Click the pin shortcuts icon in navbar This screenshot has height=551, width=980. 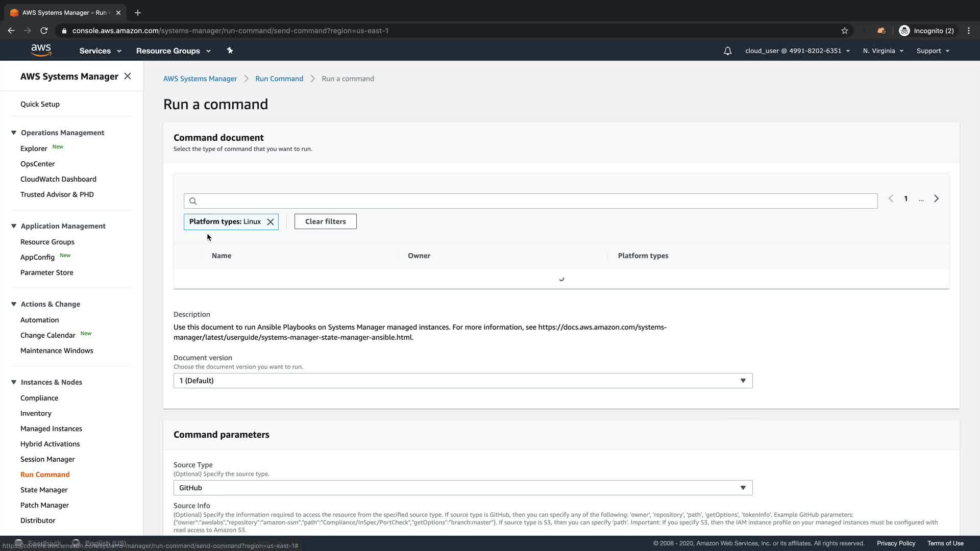pyautogui.click(x=230, y=51)
